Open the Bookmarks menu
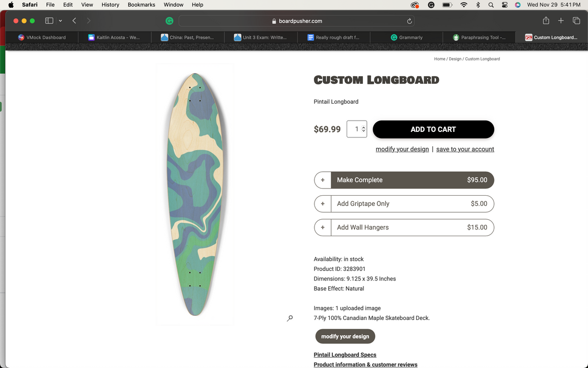Viewport: 588px width, 368px height. click(141, 5)
